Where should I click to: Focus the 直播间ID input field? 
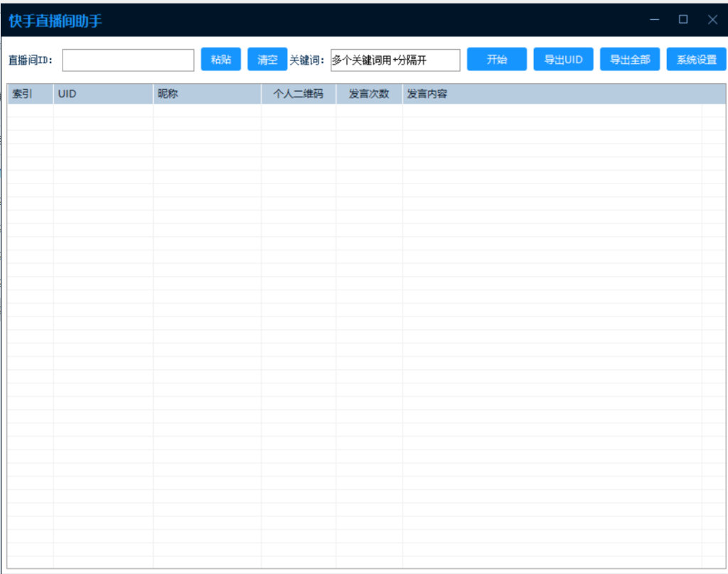click(x=128, y=60)
